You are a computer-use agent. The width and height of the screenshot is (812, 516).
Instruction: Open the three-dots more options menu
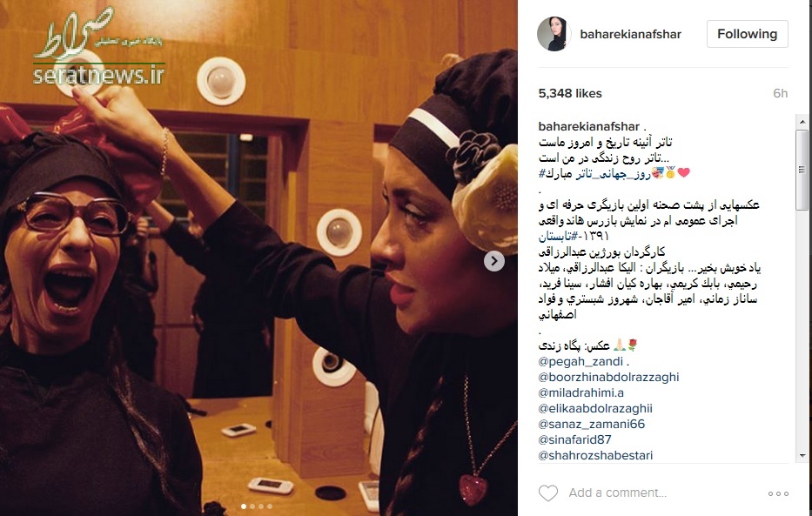(778, 493)
